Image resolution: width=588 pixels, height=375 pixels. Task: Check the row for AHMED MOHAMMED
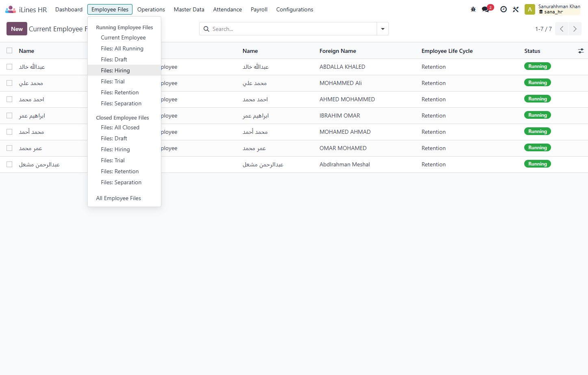point(9,99)
